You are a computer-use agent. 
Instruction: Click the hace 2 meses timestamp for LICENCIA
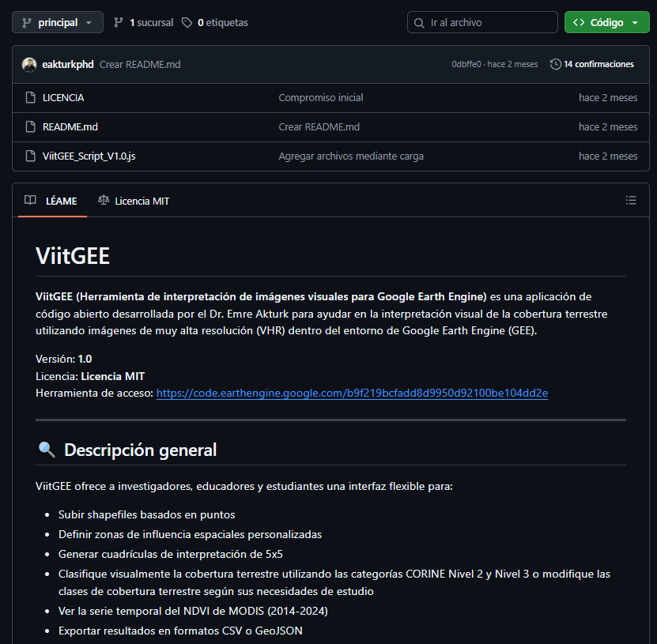pyautogui.click(x=608, y=97)
